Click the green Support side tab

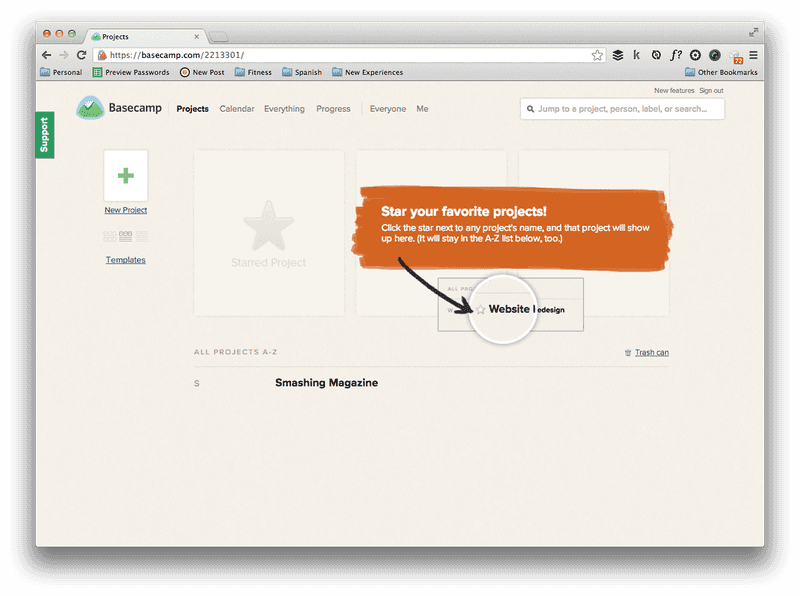pos(45,135)
